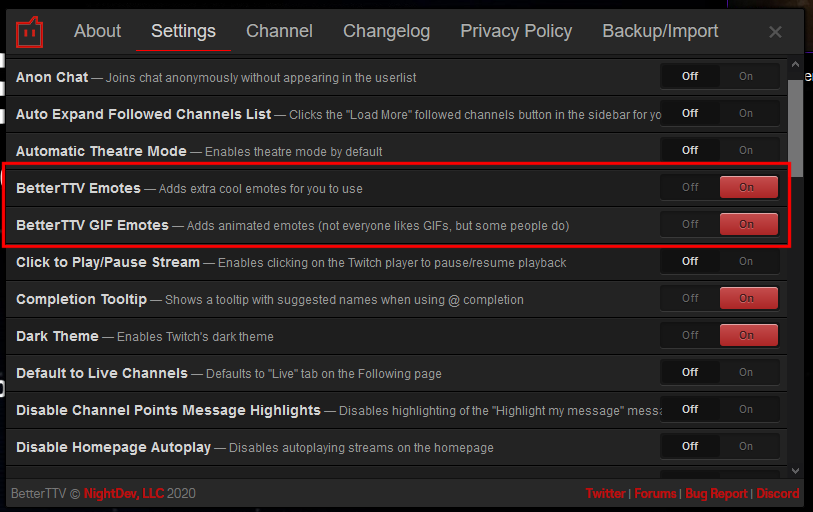Screen dimensions: 813x512
Task: Set Auto Expand Followed Channels List Off
Action: tap(690, 113)
